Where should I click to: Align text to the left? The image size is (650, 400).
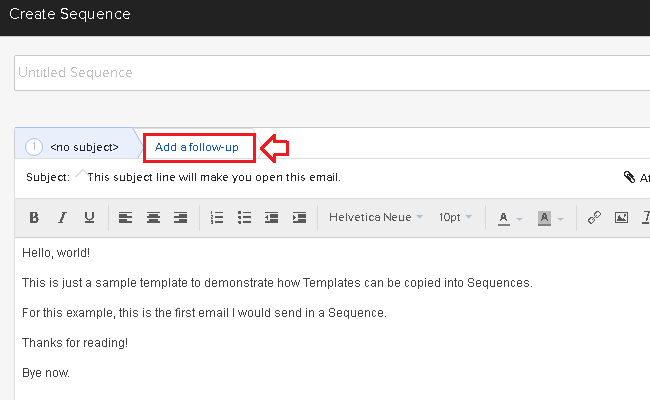[x=125, y=217]
